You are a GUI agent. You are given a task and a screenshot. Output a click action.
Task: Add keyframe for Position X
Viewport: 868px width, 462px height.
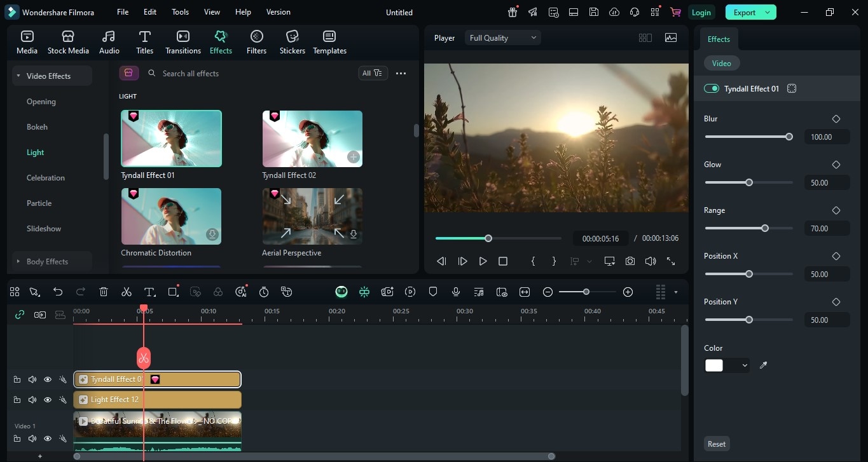pyautogui.click(x=836, y=256)
